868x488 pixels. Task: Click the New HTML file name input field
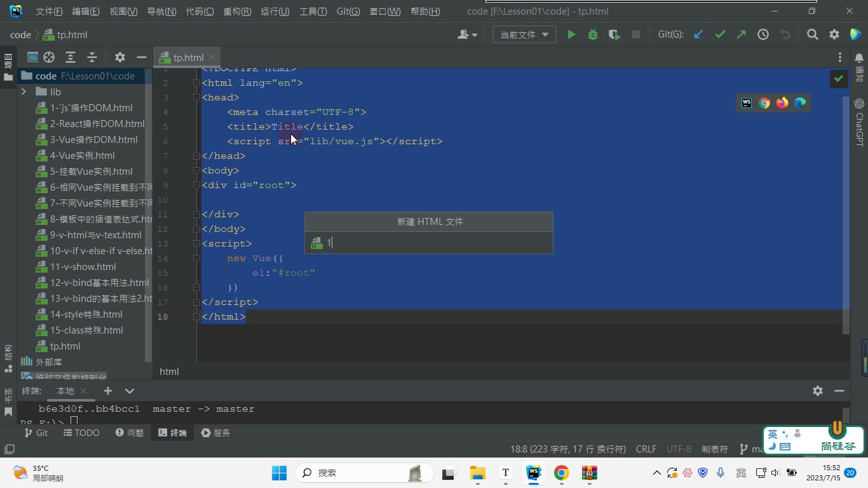coord(429,243)
